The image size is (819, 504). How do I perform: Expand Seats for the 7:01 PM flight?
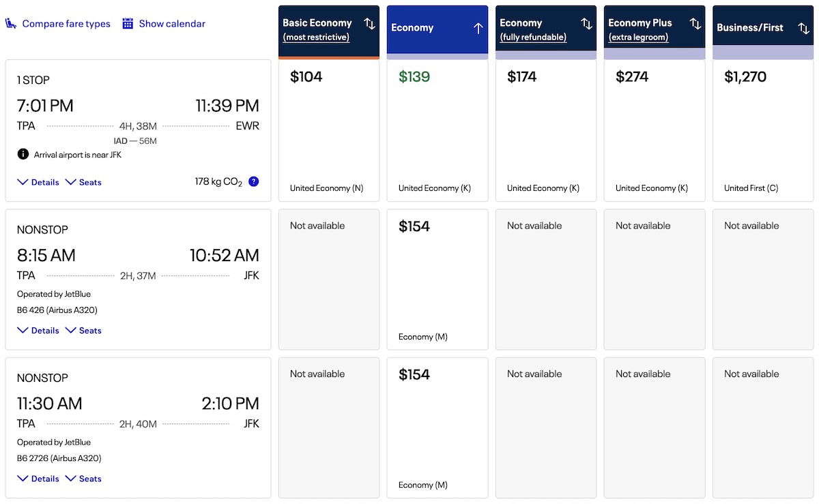click(83, 182)
